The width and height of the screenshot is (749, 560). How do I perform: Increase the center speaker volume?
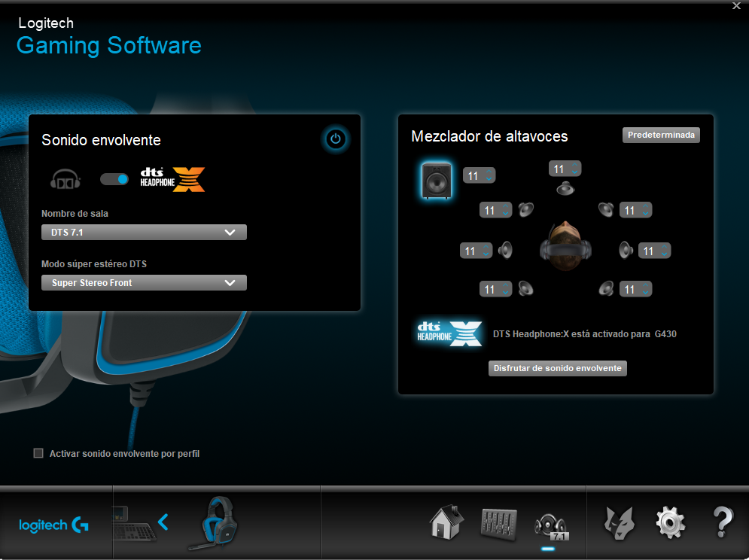574,165
